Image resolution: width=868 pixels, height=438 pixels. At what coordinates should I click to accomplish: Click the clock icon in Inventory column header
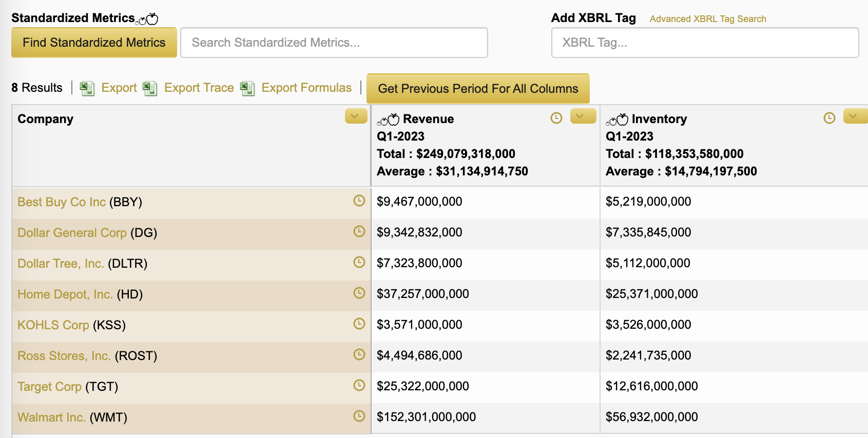pyautogui.click(x=830, y=118)
